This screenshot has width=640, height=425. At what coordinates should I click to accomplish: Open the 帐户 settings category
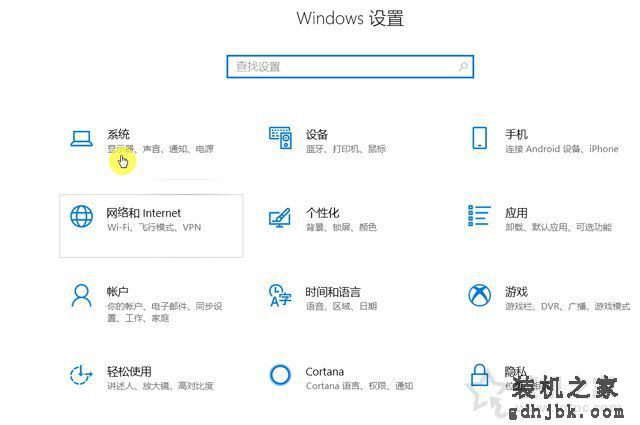[x=118, y=291]
